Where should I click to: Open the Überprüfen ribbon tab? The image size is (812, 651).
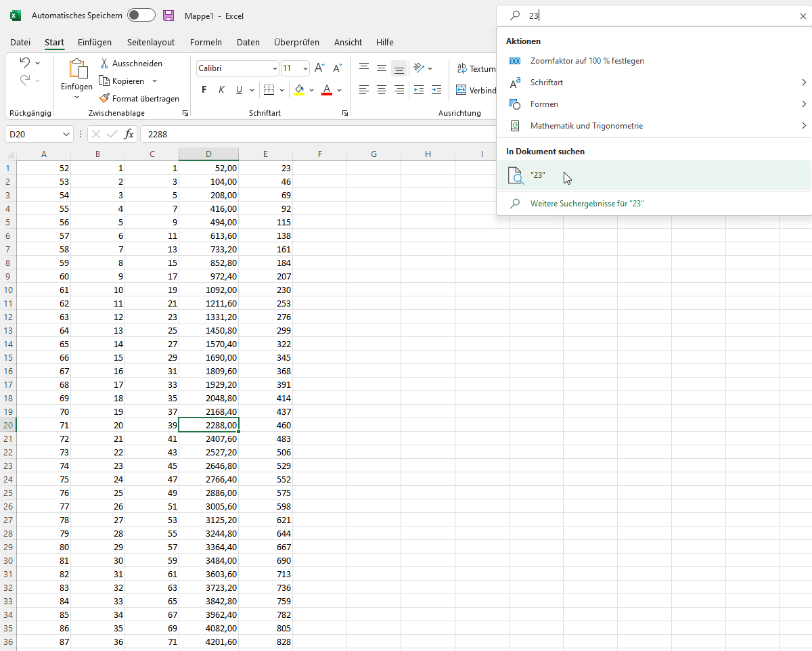pos(296,42)
